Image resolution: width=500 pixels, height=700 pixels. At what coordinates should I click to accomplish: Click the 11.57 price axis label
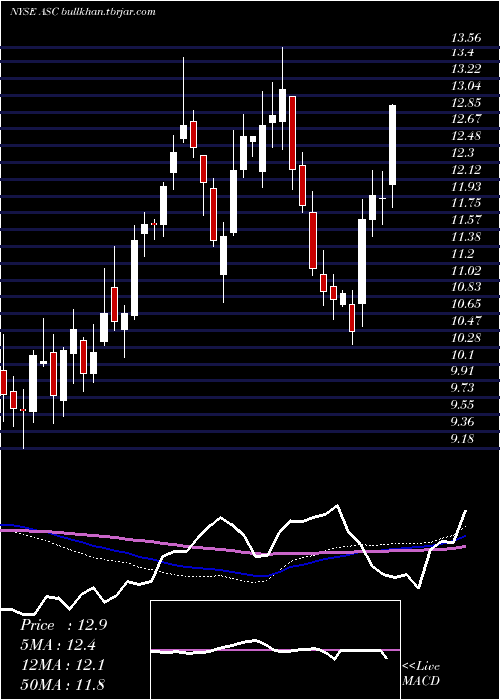tap(466, 220)
